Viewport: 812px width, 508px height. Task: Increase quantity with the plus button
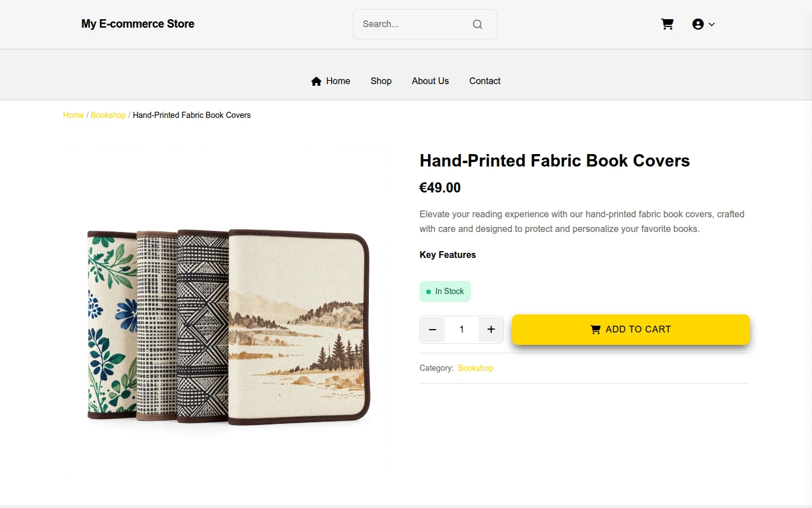[491, 330]
